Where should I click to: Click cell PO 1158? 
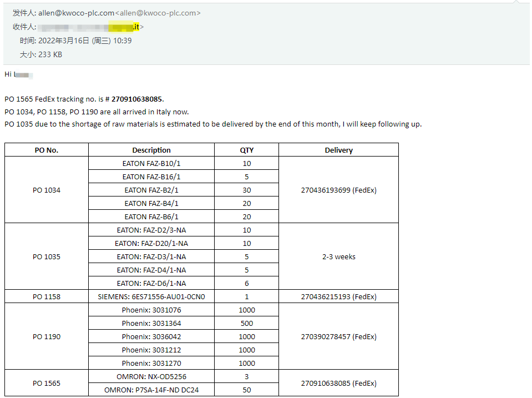(47, 296)
